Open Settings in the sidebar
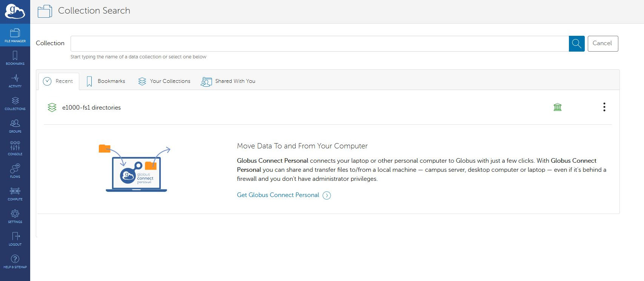The width and height of the screenshot is (644, 281). (15, 216)
